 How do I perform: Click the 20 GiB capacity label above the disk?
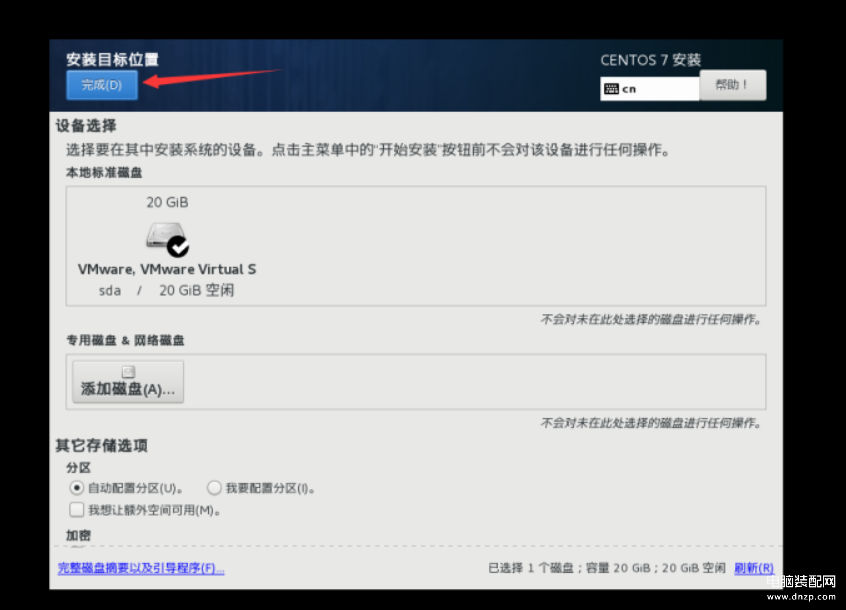click(167, 202)
